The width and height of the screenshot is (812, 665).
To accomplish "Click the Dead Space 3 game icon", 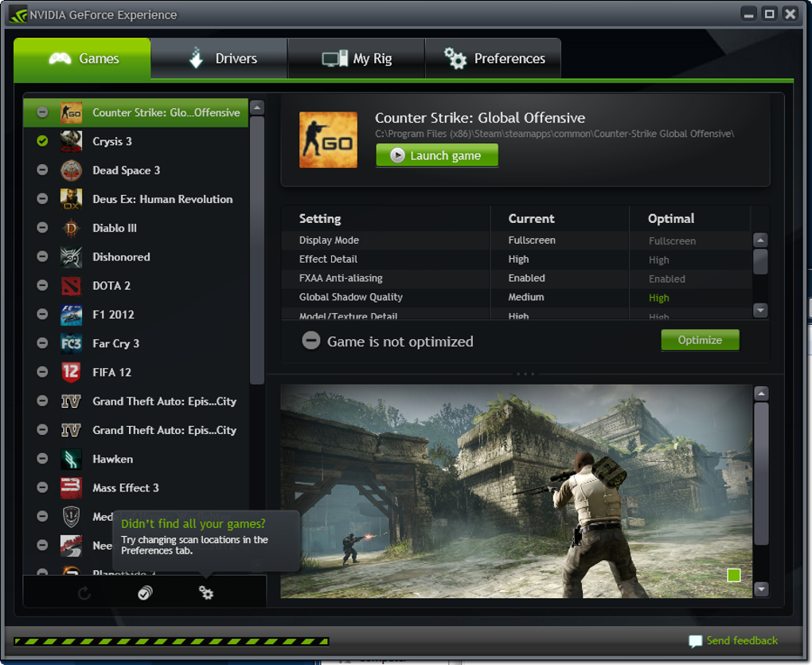I will (72, 170).
